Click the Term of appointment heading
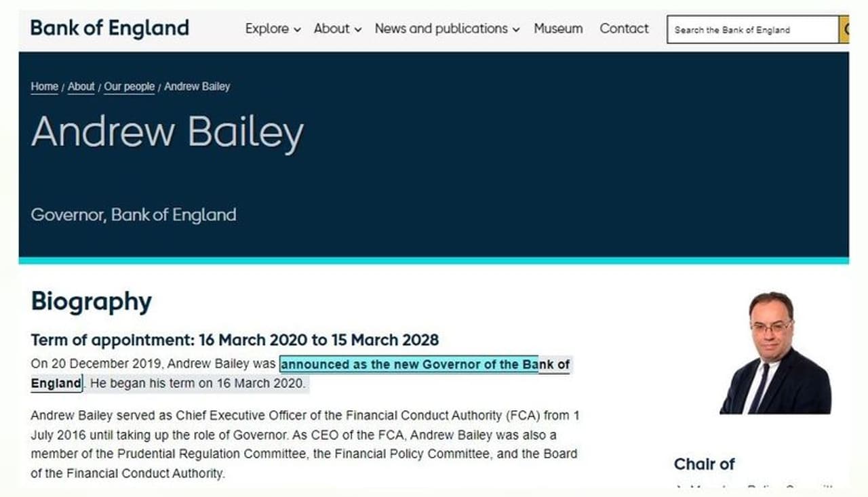 (235, 340)
